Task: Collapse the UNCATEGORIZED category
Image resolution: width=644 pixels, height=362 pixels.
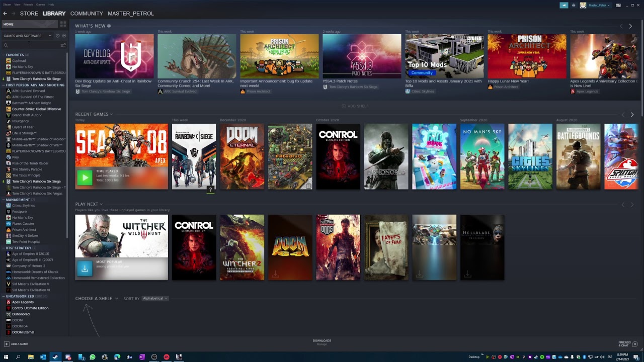Action: pyautogui.click(x=4, y=296)
